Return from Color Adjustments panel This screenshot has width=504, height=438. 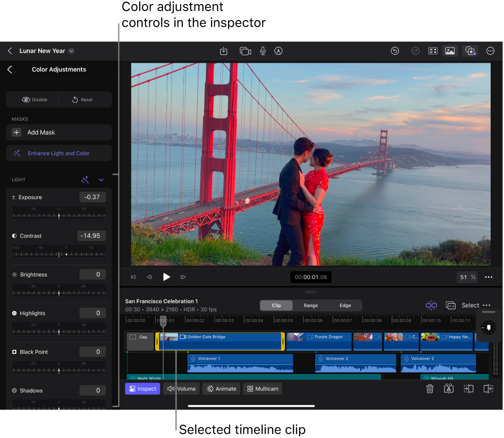point(10,70)
